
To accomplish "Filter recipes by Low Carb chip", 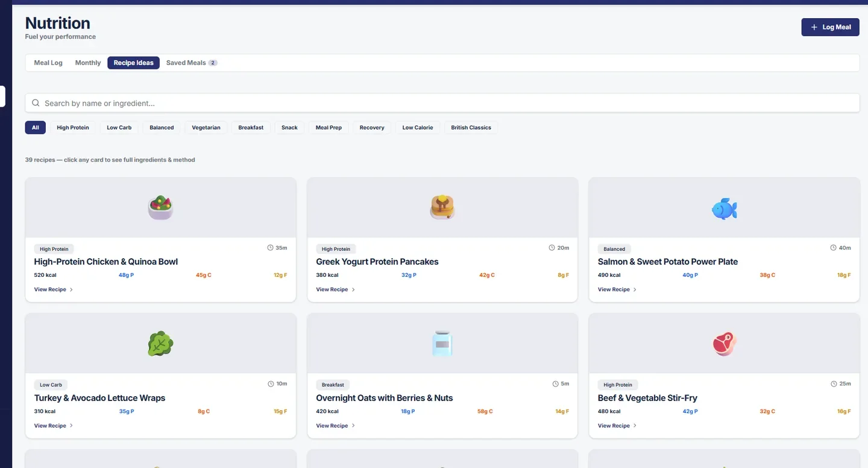I will (x=119, y=127).
